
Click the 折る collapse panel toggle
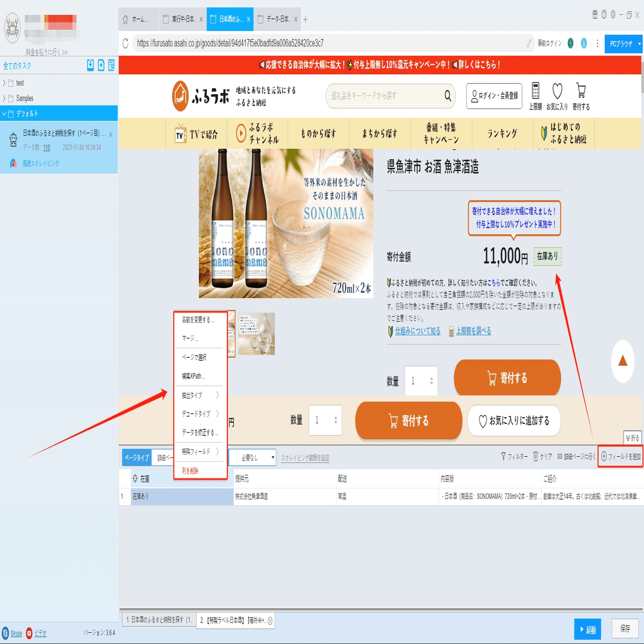coord(632,438)
